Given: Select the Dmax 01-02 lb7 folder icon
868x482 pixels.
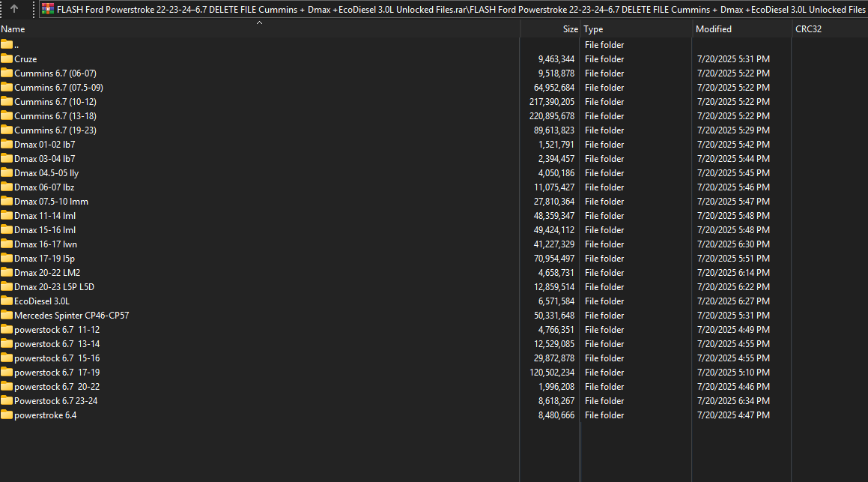Looking at the screenshot, I should coord(7,144).
